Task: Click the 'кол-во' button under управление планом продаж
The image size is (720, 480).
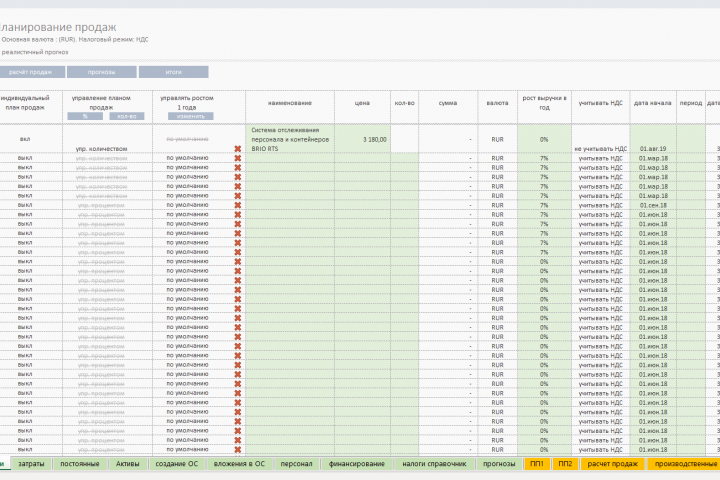Action: 127,116
